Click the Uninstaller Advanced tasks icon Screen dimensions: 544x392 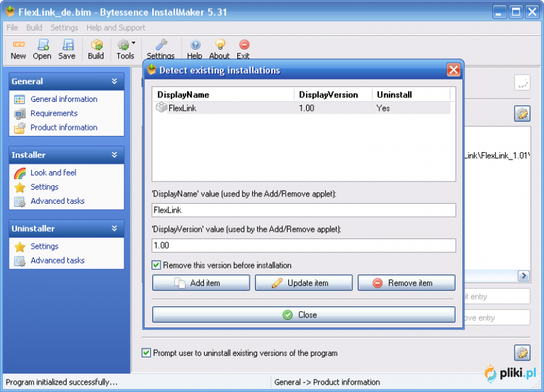[20, 261]
